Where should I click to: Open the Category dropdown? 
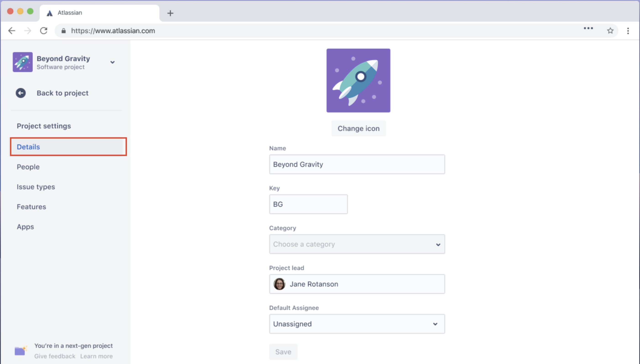(357, 244)
